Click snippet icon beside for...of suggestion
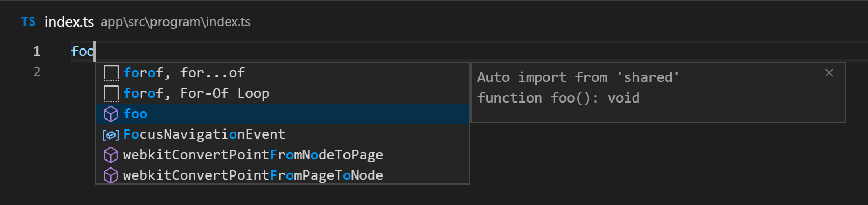This screenshot has height=205, width=868. (110, 73)
